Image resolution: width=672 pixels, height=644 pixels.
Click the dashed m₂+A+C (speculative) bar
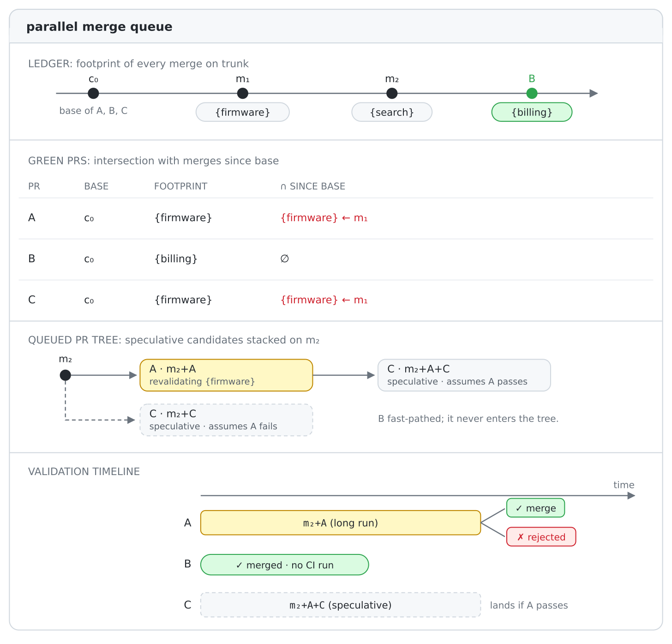click(x=341, y=605)
